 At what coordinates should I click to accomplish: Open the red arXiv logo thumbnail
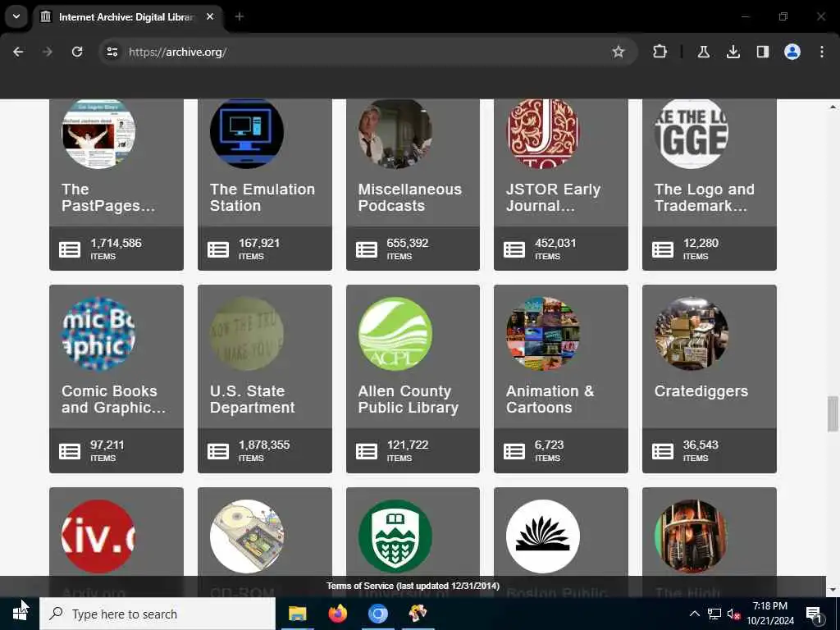(98, 536)
